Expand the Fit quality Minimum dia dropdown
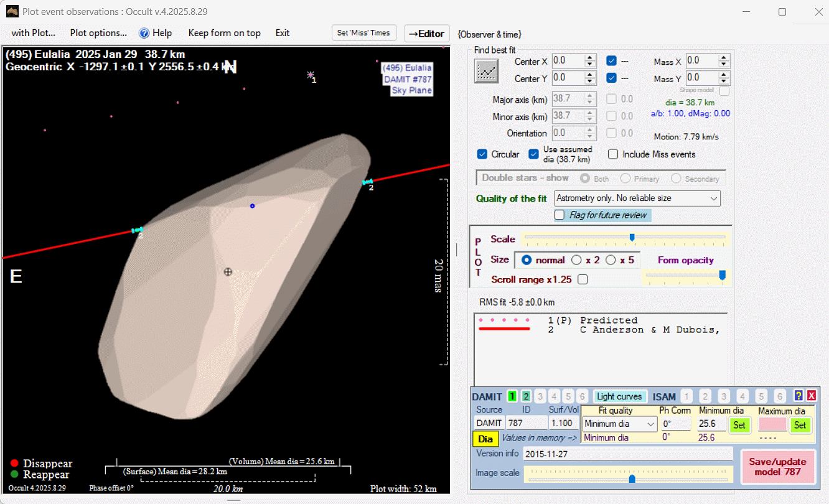Image resolution: width=829 pixels, height=504 pixels. [x=651, y=424]
